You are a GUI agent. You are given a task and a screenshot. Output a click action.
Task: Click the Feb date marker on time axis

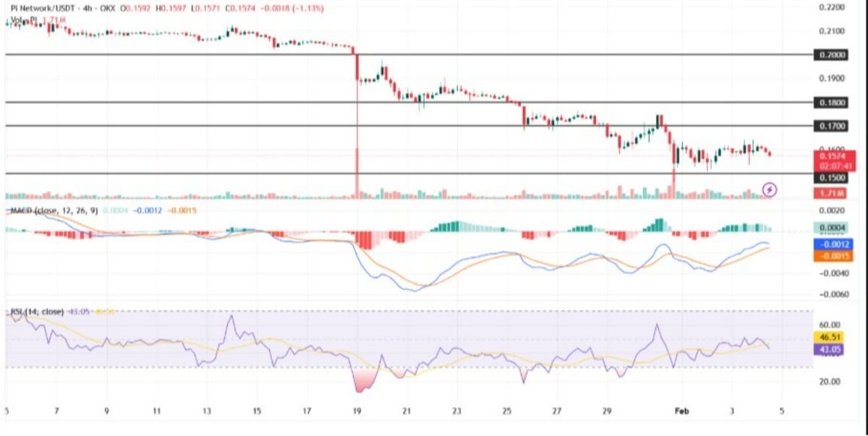(681, 411)
